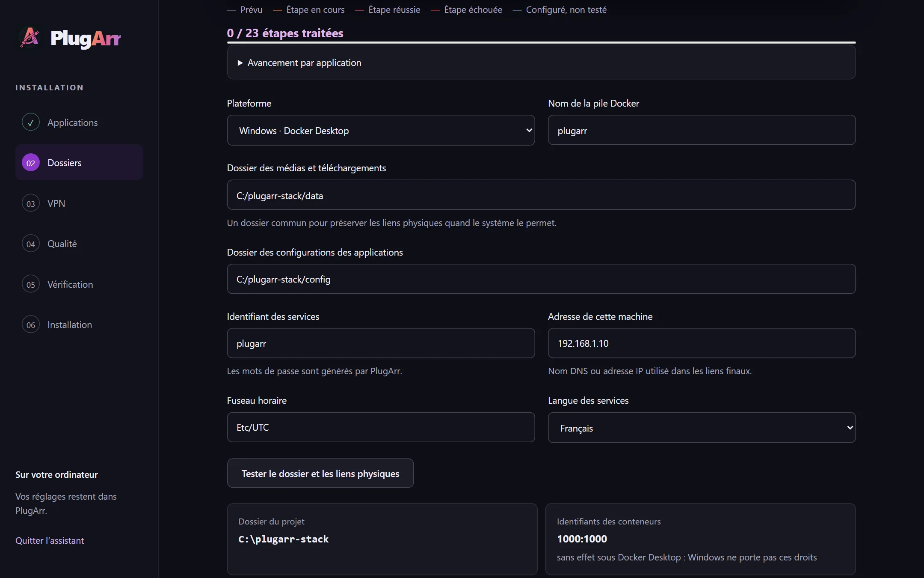Viewport: 924px width, 578px height.
Task: Click the PlugArr logo icon
Action: tap(30, 38)
